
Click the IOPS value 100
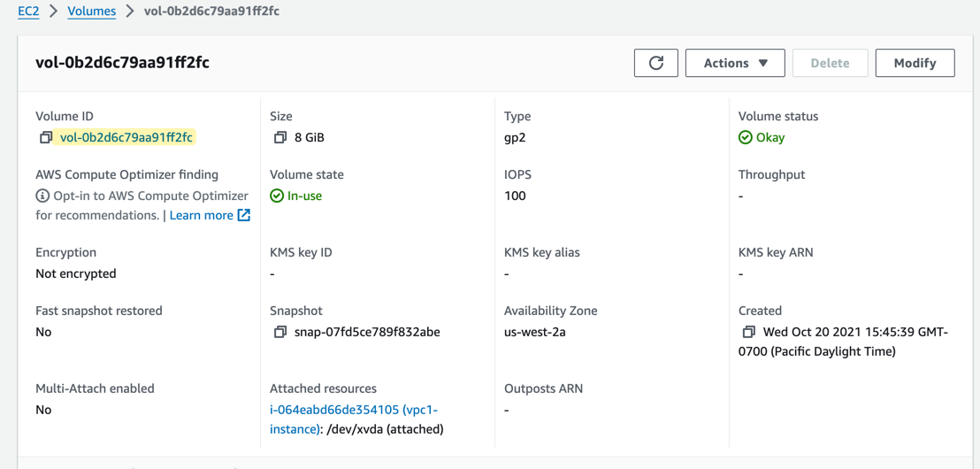point(515,196)
